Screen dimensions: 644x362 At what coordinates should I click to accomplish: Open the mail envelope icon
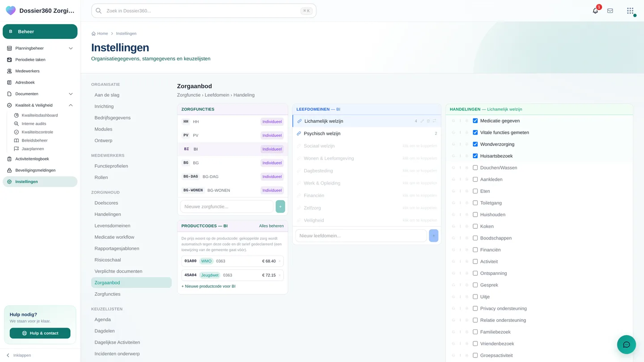[610, 11]
